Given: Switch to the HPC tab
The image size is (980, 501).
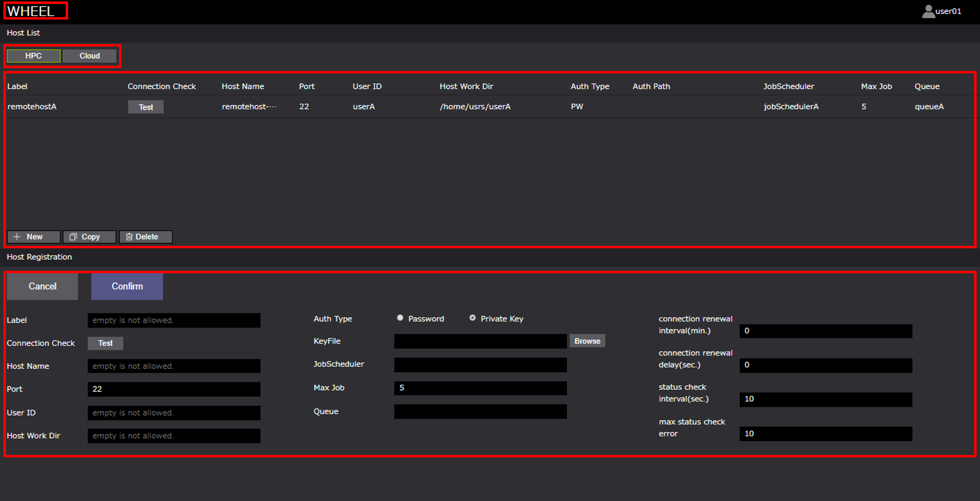Looking at the screenshot, I should point(33,56).
